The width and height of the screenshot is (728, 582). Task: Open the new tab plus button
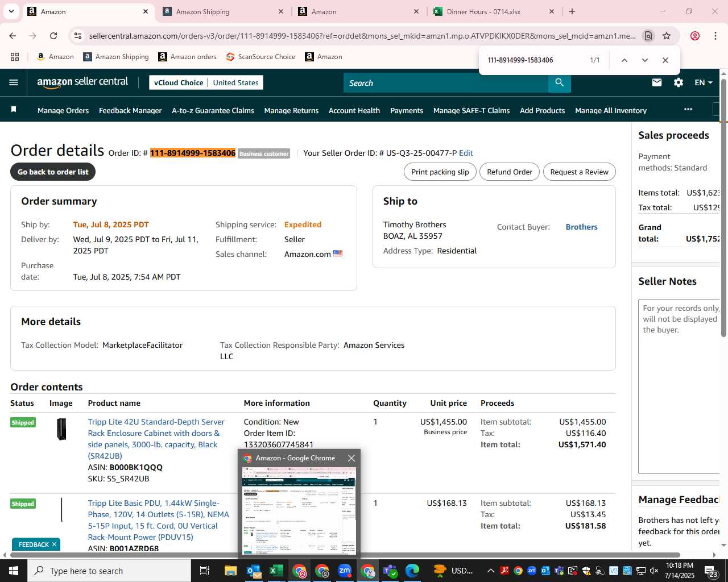pos(572,11)
